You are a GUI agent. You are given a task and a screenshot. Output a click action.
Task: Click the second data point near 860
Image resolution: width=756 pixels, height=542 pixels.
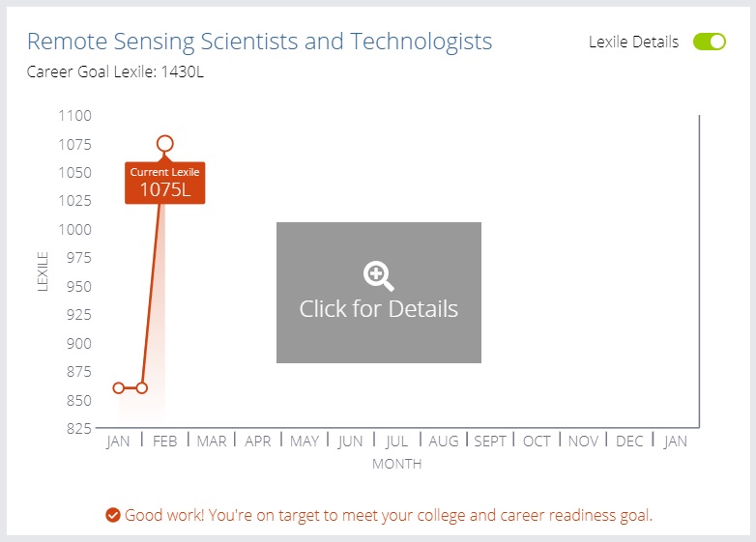tap(142, 387)
